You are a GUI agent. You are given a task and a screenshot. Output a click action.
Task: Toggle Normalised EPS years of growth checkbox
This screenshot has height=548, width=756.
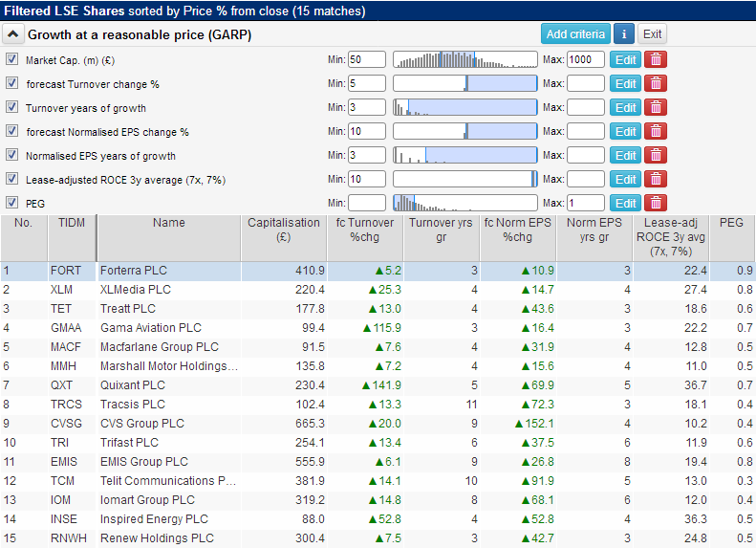click(12, 155)
